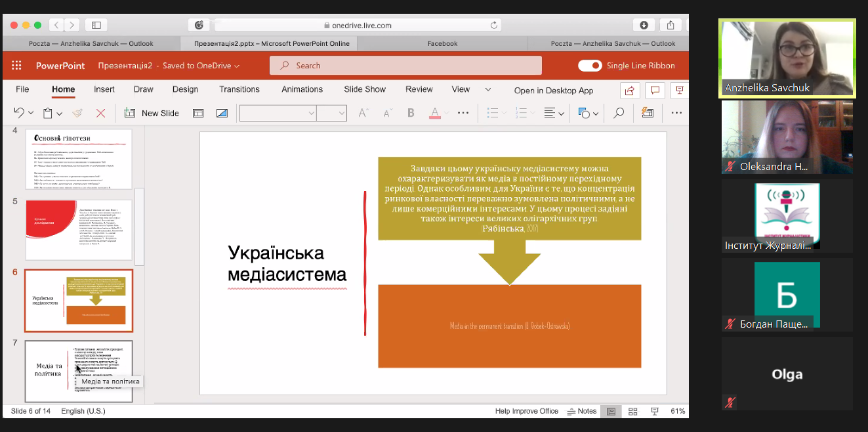Open the Transitions ribbon tab
The image size is (868, 432).
pyautogui.click(x=239, y=89)
